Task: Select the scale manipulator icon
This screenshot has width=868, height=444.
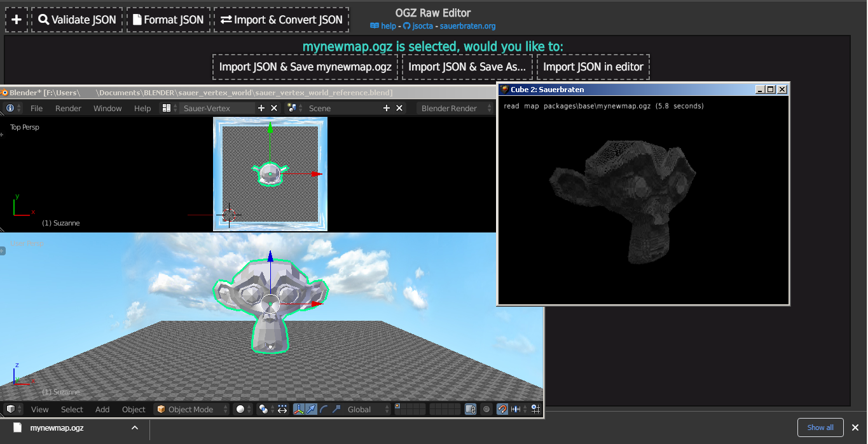Action: [x=336, y=409]
